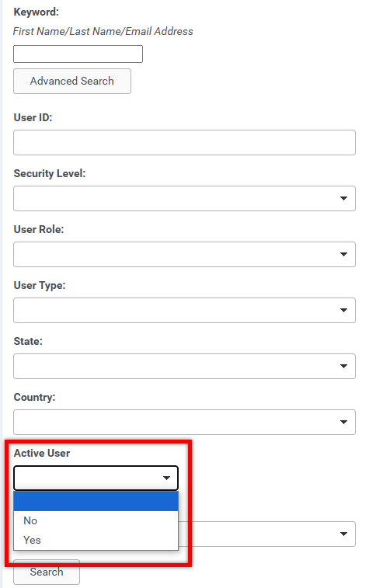Click the State dropdown arrow icon
This screenshot has height=588, width=369.
(343, 366)
